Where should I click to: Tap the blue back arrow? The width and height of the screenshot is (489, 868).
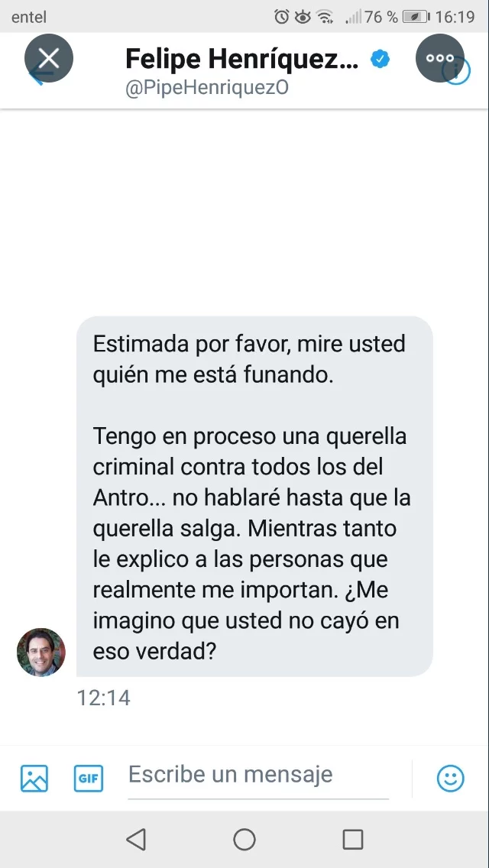pyautogui.click(x=35, y=74)
